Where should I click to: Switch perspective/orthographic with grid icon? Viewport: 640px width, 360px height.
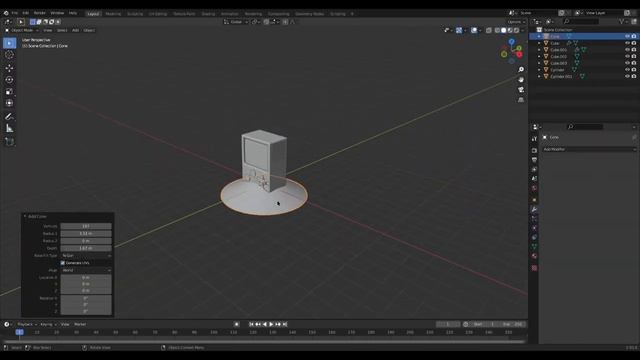point(521,100)
